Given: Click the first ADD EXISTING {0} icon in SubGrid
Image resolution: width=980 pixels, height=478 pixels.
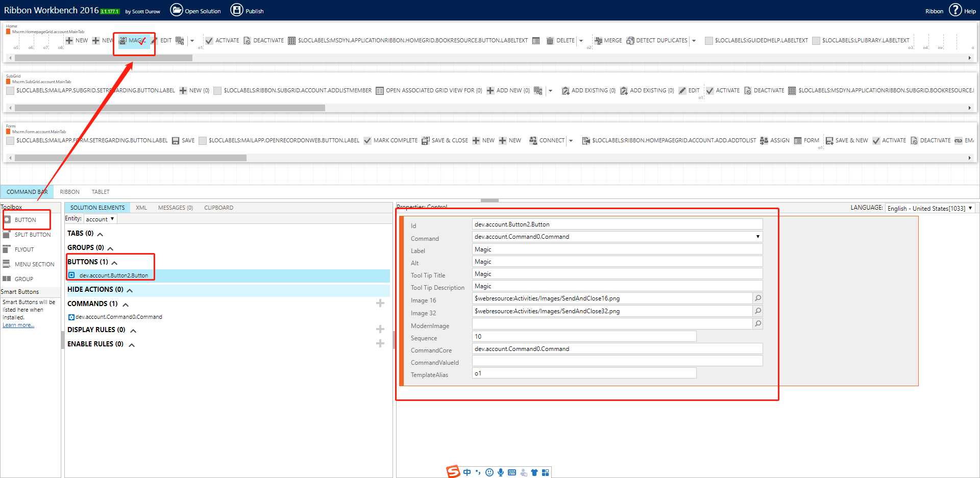Looking at the screenshot, I should pyautogui.click(x=566, y=91).
